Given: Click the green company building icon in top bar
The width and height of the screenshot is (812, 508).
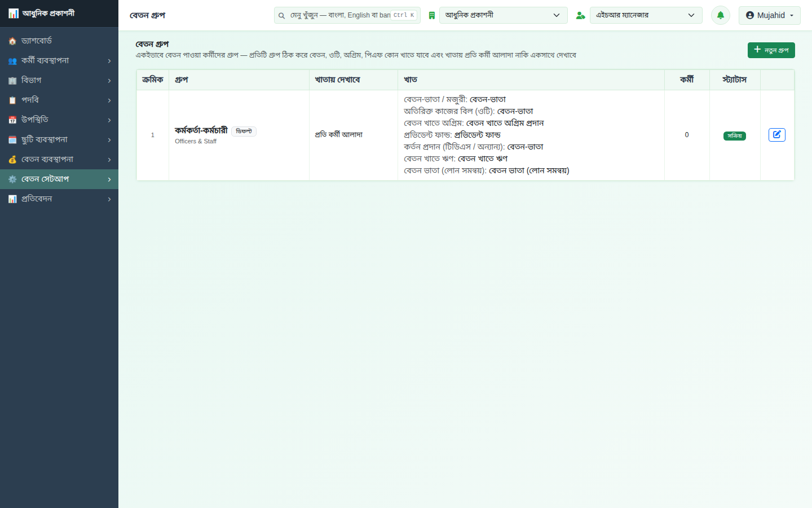Looking at the screenshot, I should click(x=432, y=15).
